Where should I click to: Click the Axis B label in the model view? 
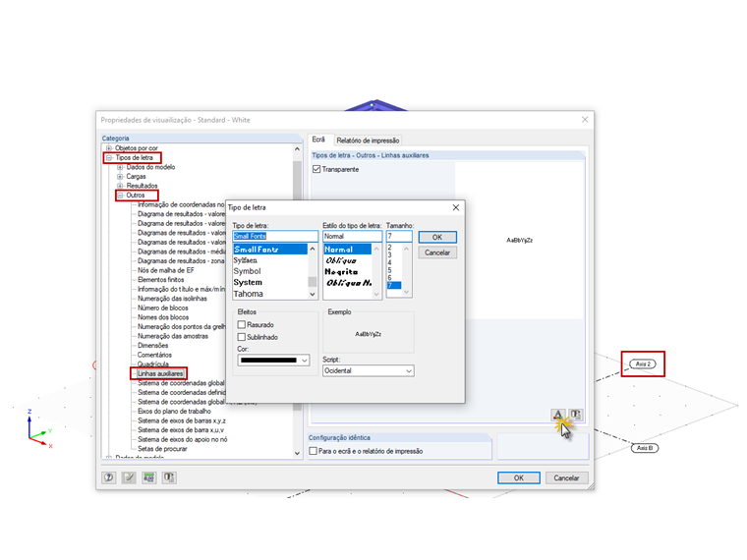pyautogui.click(x=645, y=448)
